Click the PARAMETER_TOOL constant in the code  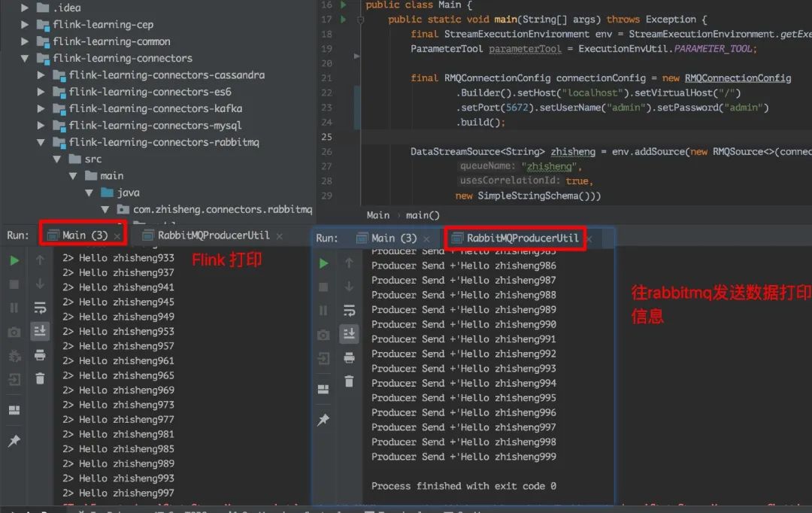pyautogui.click(x=713, y=49)
